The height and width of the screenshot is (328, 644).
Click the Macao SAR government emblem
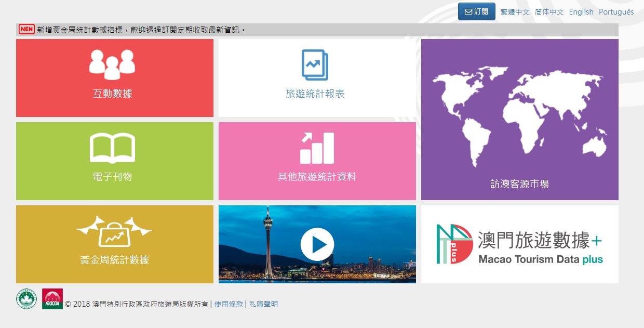(x=26, y=299)
